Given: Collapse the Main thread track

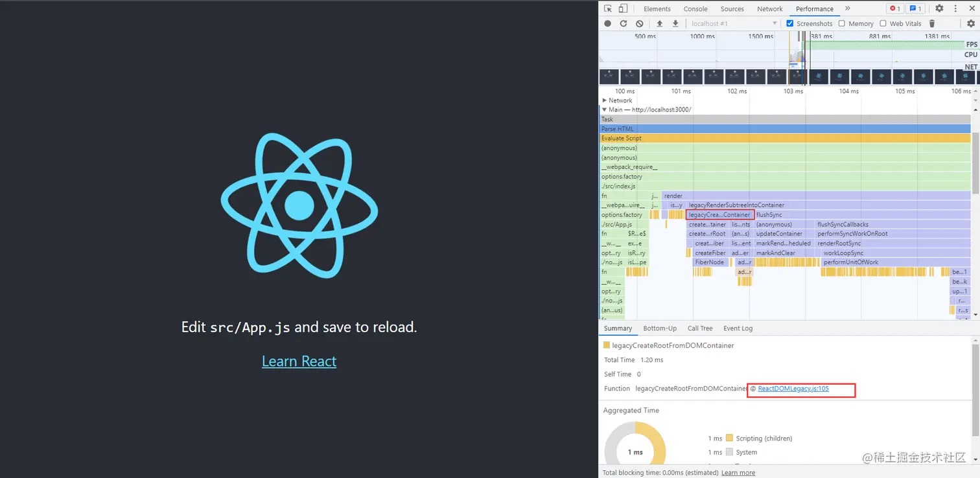Looking at the screenshot, I should tap(605, 109).
